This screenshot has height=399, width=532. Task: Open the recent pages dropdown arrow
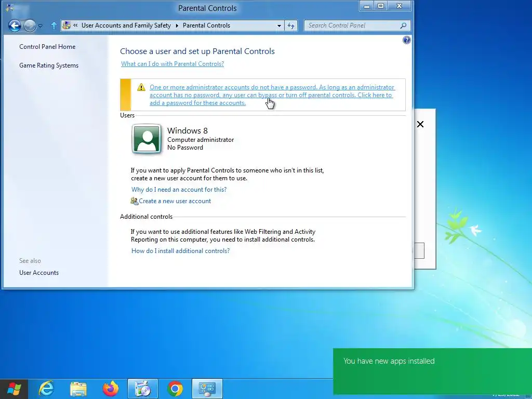click(x=41, y=26)
